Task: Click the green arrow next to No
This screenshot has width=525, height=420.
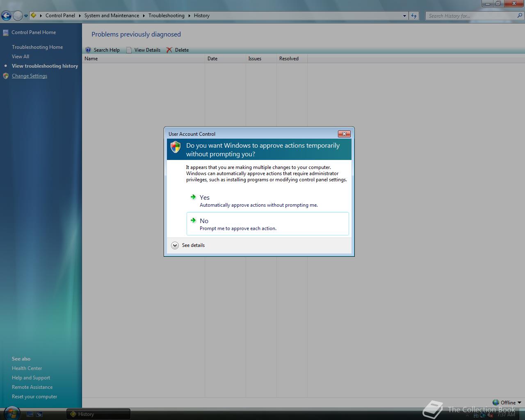Action: (193, 220)
